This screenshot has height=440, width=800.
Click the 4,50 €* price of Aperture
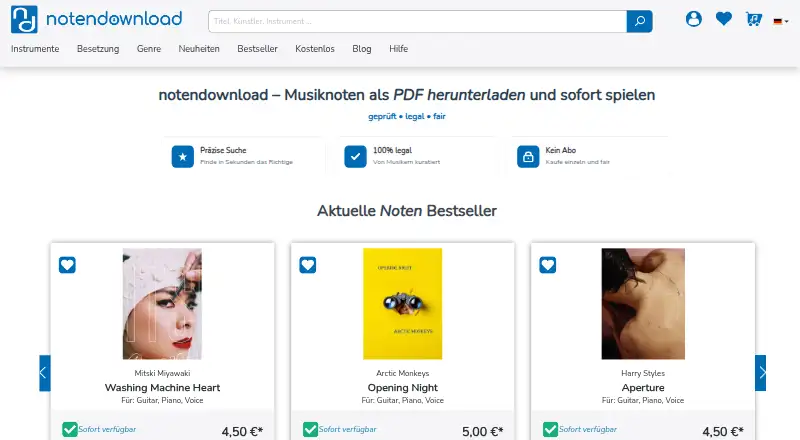(723, 431)
